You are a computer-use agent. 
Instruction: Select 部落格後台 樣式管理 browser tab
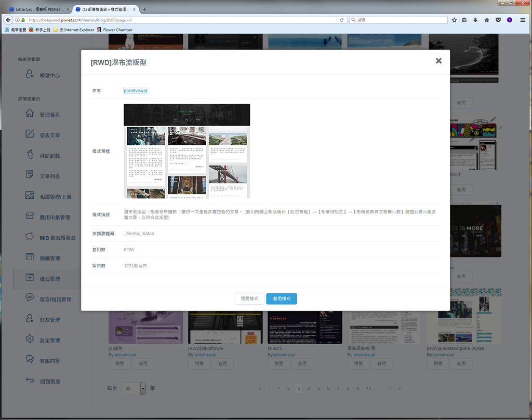click(x=105, y=9)
